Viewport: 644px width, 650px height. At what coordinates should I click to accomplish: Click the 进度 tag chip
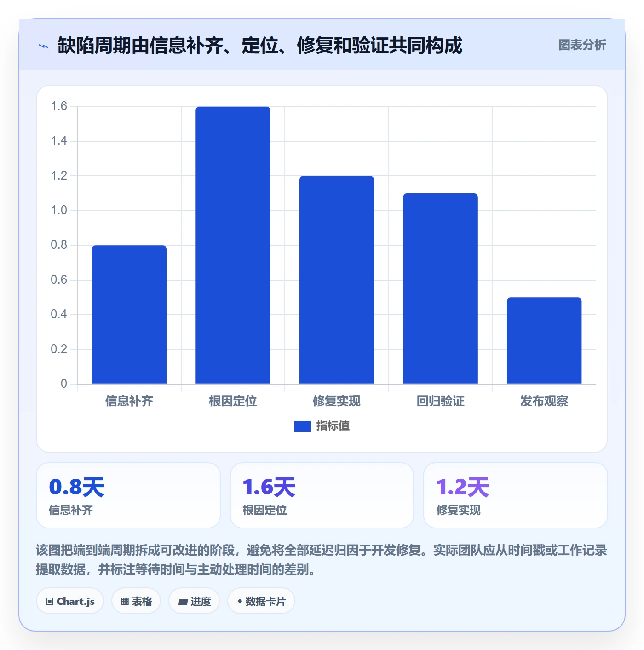click(195, 601)
